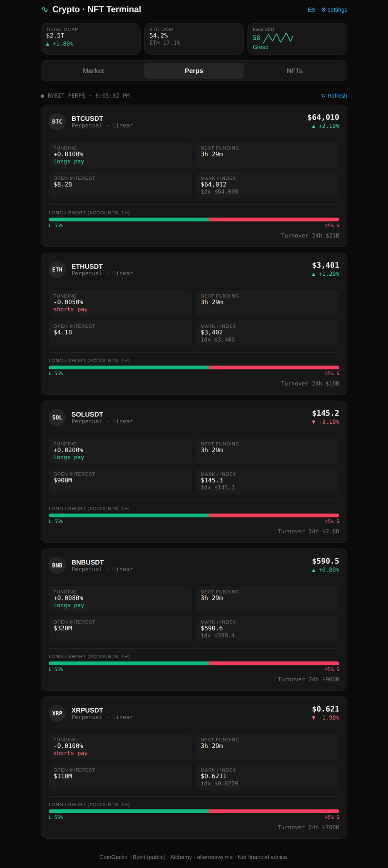Viewport: 388px width, 868px height.
Task: Click the SOL coin badge icon
Action: (57, 418)
